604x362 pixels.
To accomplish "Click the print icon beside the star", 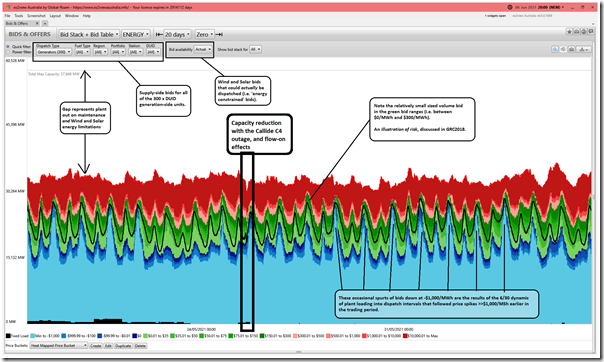I will (576, 32).
